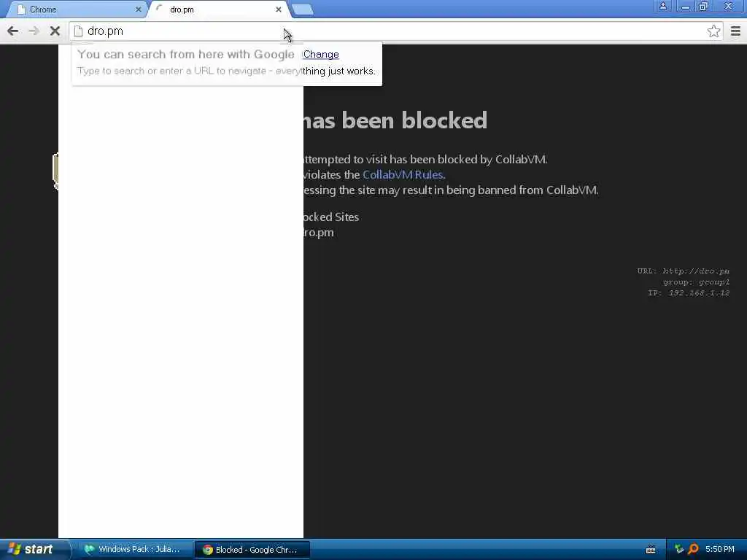Minimize the Chrome window
The width and height of the screenshot is (747, 560).
[x=685, y=6]
